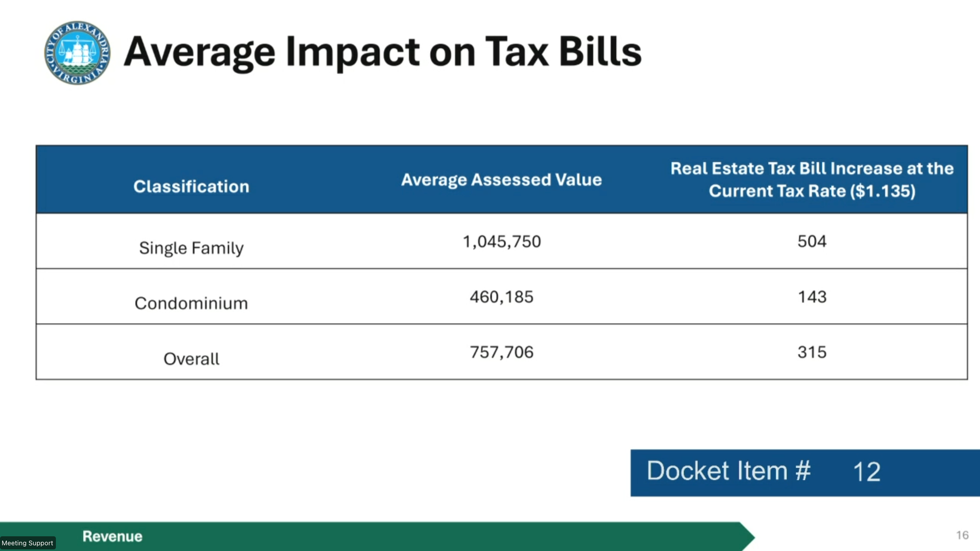
Task: Select the Single Family row label
Action: (x=191, y=248)
